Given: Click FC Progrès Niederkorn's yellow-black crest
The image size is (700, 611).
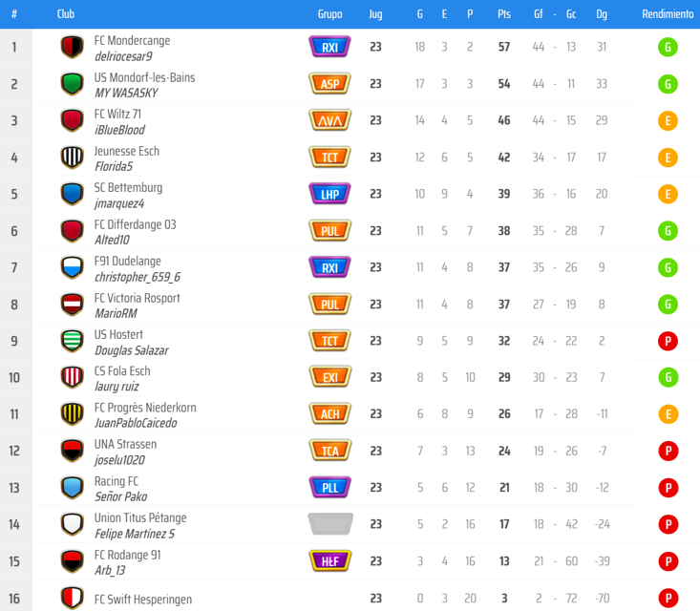Looking at the screenshot, I should click(72, 414).
